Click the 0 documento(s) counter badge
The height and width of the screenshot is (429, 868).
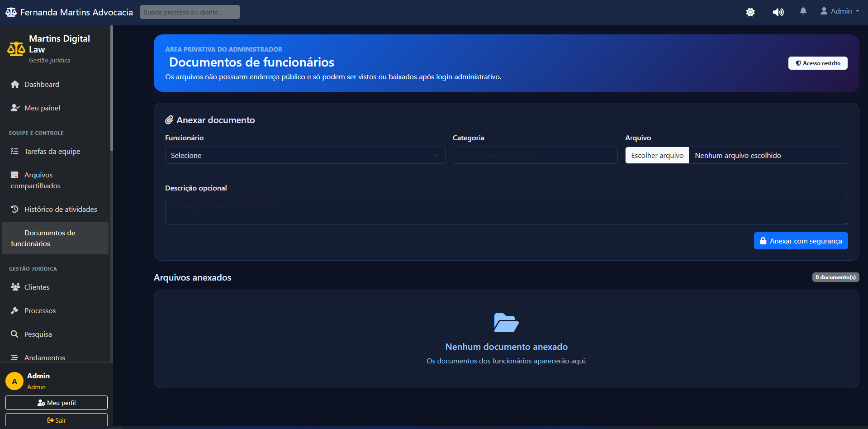[x=835, y=277]
